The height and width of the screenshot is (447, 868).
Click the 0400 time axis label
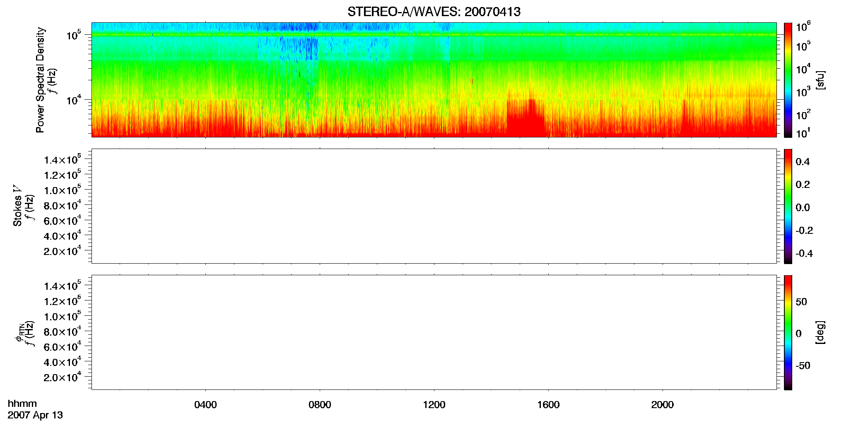click(205, 405)
